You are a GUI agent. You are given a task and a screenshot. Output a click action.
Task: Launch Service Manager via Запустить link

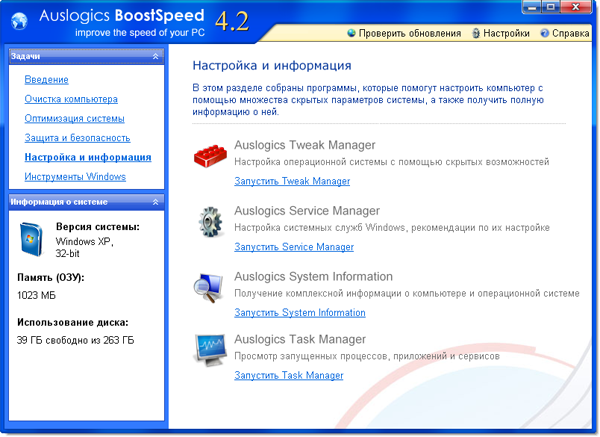(294, 247)
